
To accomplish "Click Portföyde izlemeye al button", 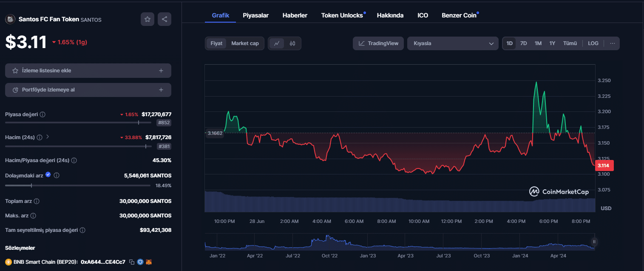I will pos(88,90).
